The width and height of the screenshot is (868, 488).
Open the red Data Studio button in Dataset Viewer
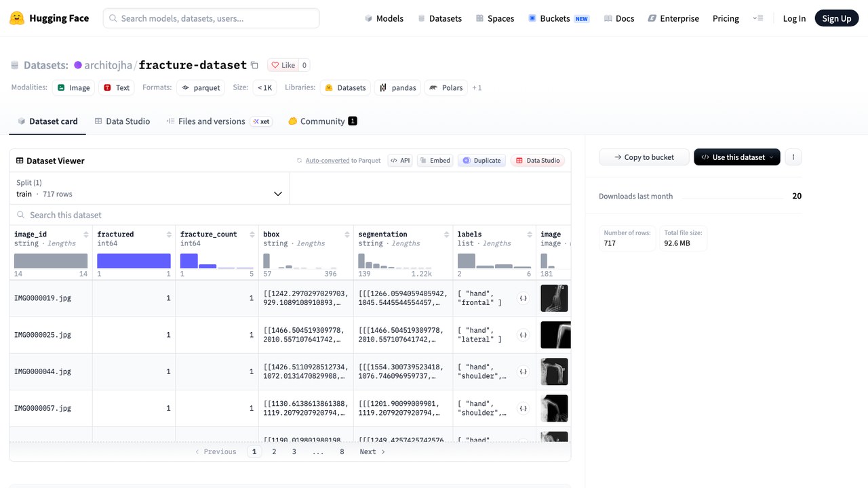(x=538, y=161)
